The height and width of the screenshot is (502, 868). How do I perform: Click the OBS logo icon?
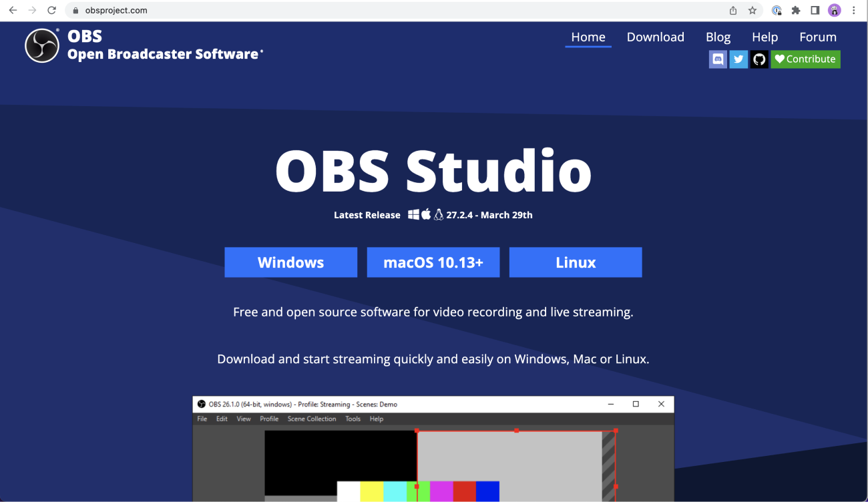pyautogui.click(x=42, y=45)
